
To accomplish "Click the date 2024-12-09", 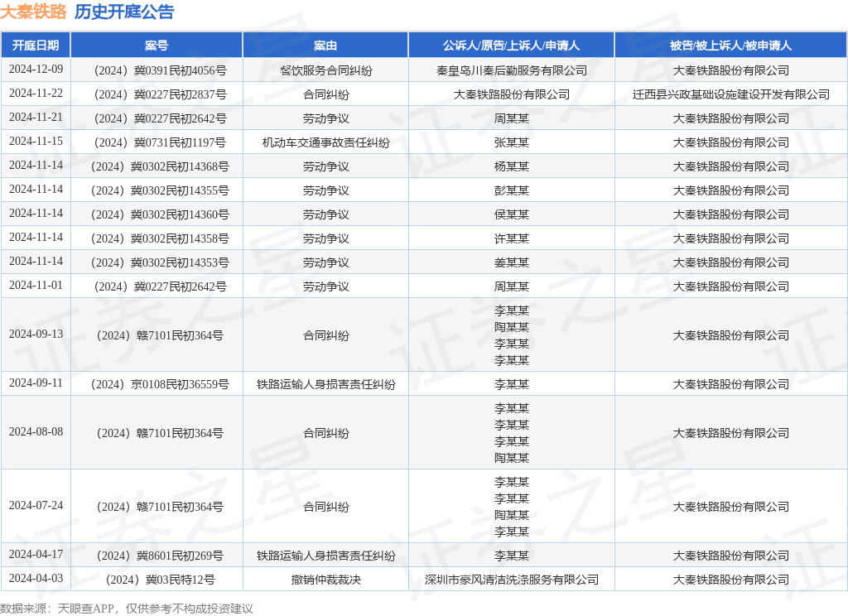I will (36, 70).
